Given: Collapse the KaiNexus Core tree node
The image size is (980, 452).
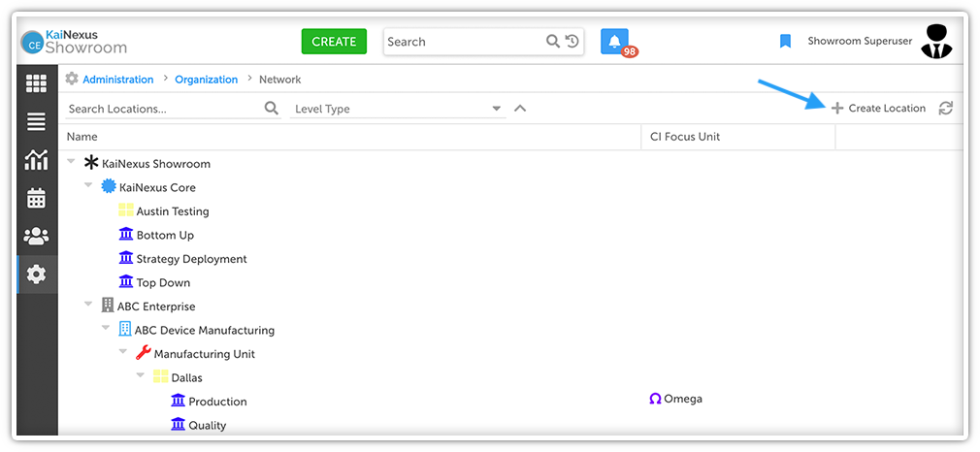Looking at the screenshot, I should tap(88, 185).
